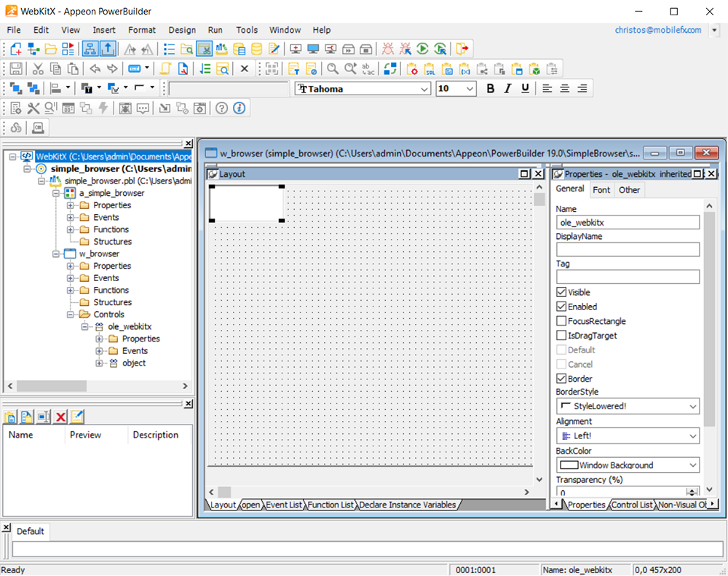Expand the object node under ole_webkitx

pyautogui.click(x=99, y=363)
